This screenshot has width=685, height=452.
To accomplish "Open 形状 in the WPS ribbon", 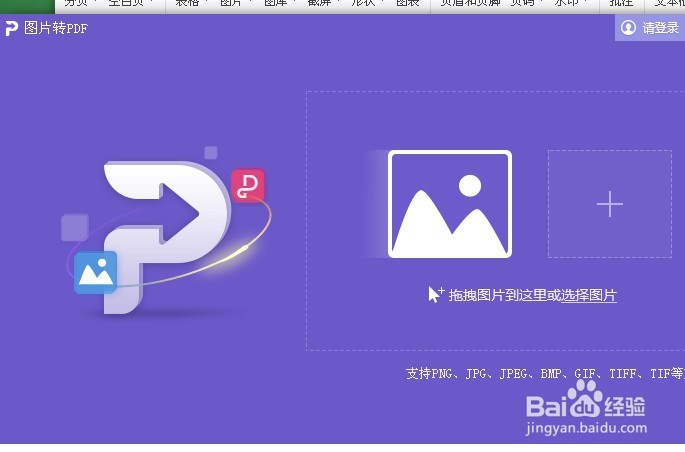I will pyautogui.click(x=363, y=3).
